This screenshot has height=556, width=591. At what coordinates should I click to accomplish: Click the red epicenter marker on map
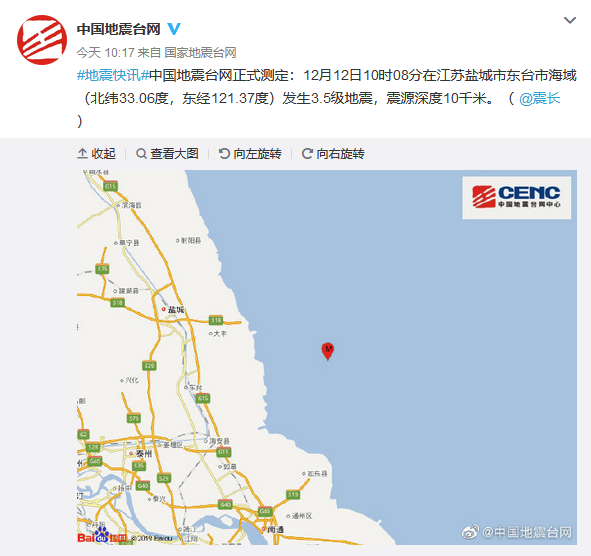[328, 351]
